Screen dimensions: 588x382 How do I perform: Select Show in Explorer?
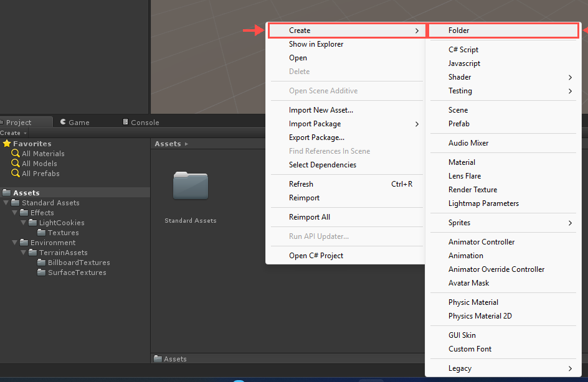[346, 44]
